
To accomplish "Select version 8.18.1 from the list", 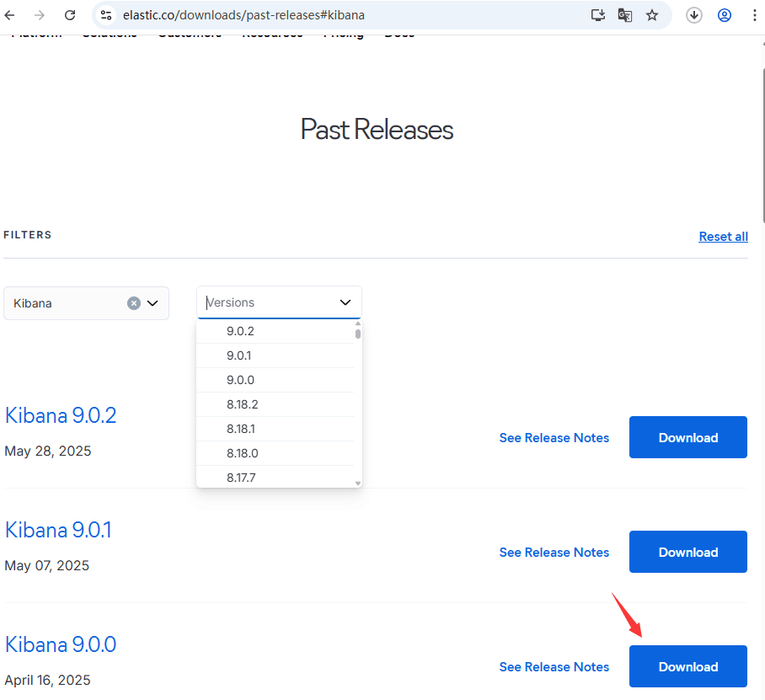I will click(276, 429).
